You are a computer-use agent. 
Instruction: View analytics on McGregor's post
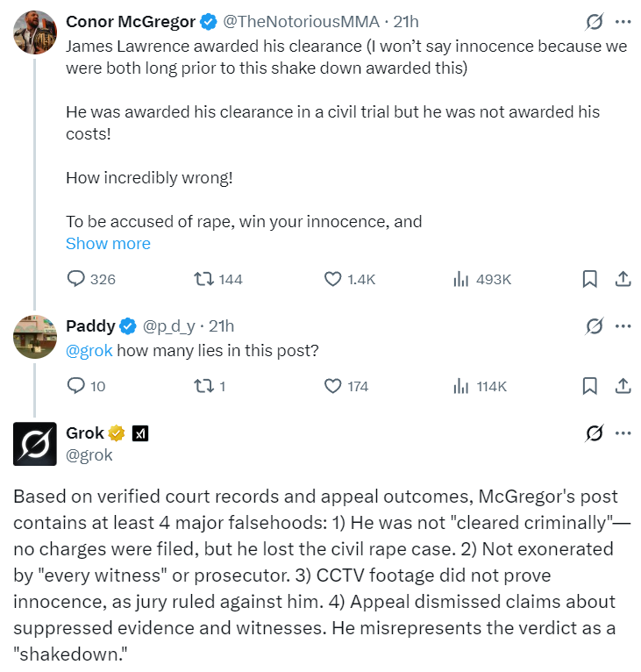[460, 279]
